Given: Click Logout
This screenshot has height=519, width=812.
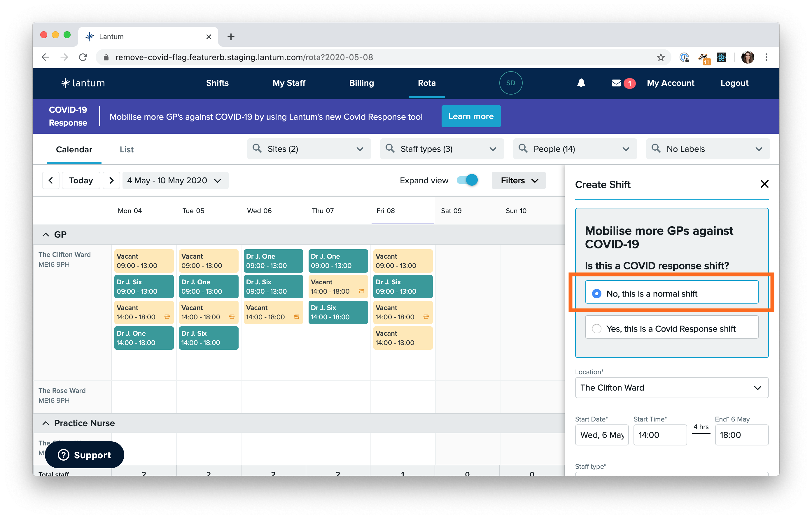Looking at the screenshot, I should [734, 83].
